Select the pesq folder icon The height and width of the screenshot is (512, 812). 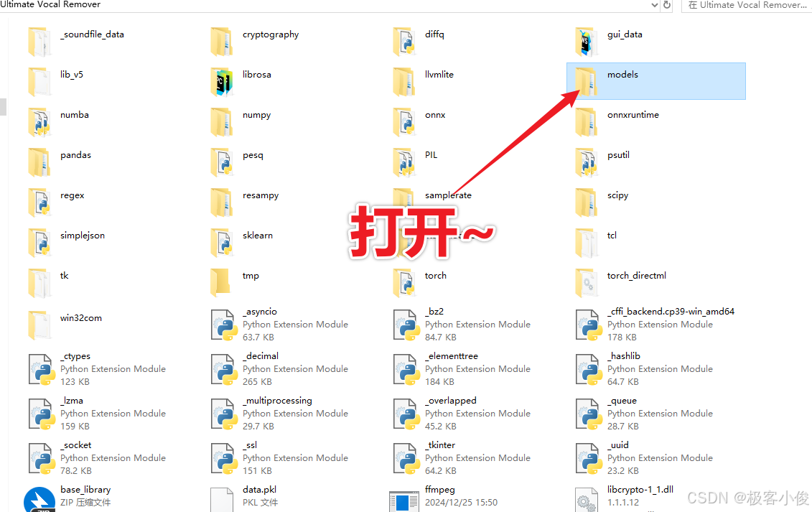[x=222, y=162]
